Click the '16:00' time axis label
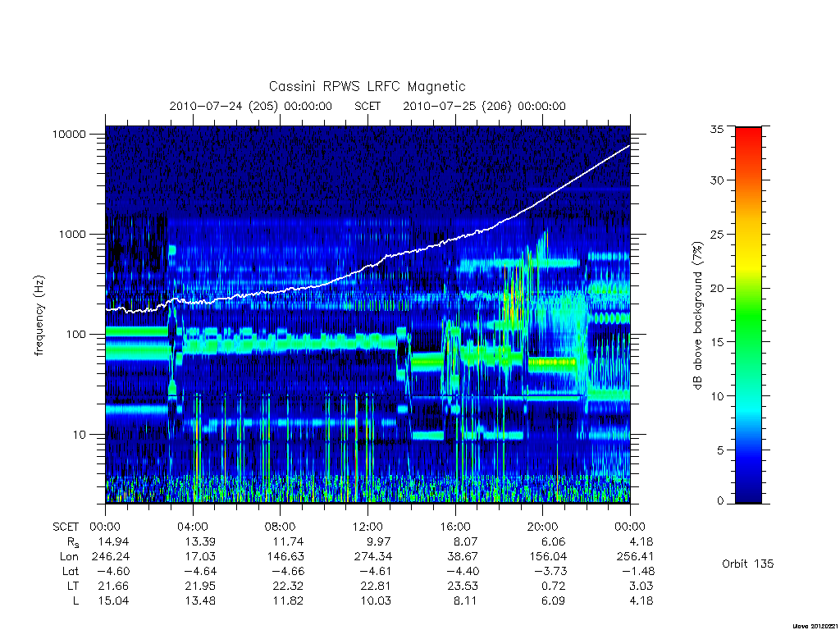 pos(455,527)
